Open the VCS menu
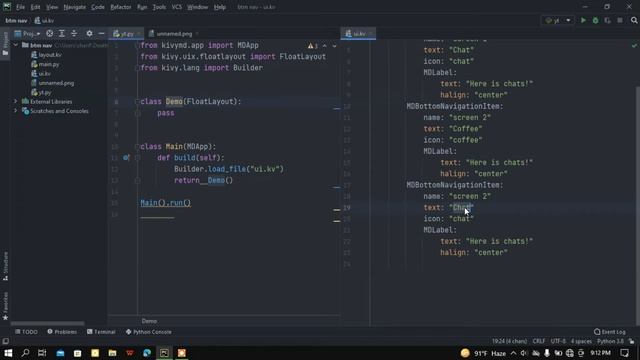640x360 pixels. 177,7
